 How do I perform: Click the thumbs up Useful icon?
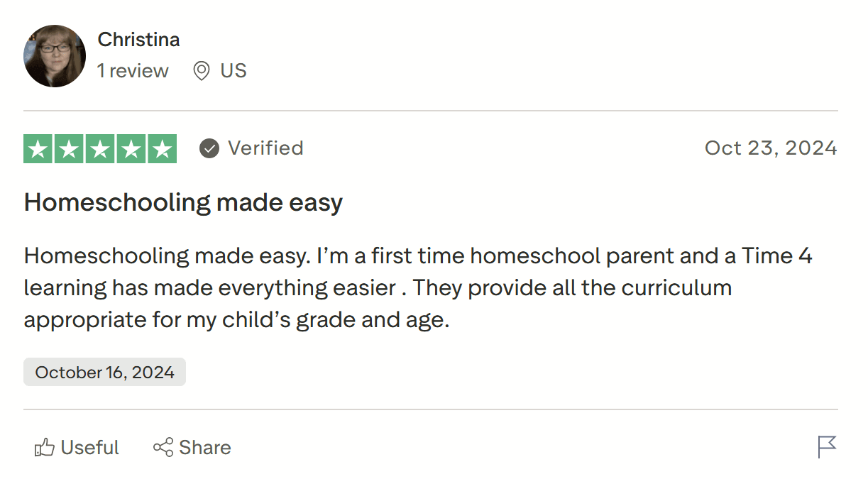(x=45, y=447)
